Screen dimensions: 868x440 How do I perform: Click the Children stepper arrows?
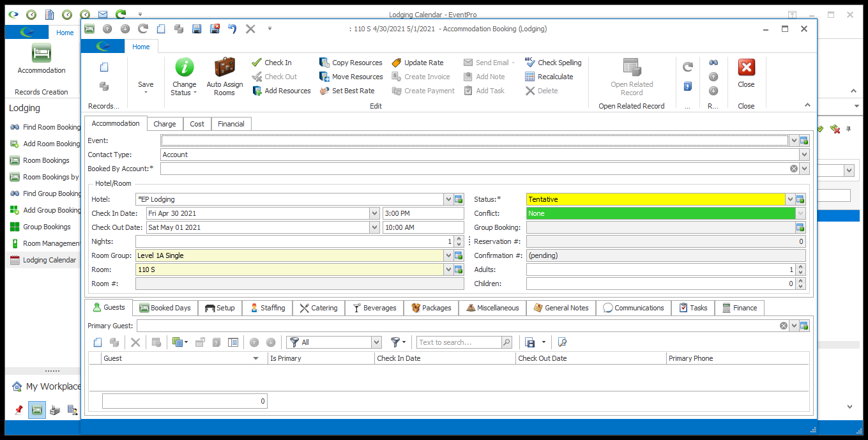pyautogui.click(x=800, y=284)
